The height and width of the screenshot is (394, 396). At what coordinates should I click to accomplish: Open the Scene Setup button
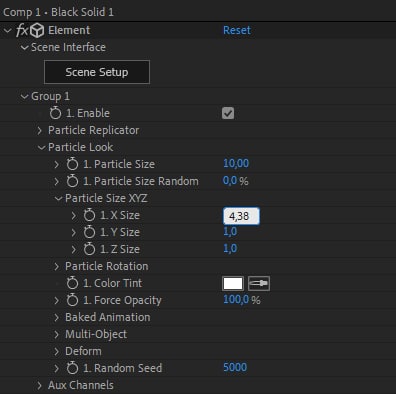(x=97, y=72)
